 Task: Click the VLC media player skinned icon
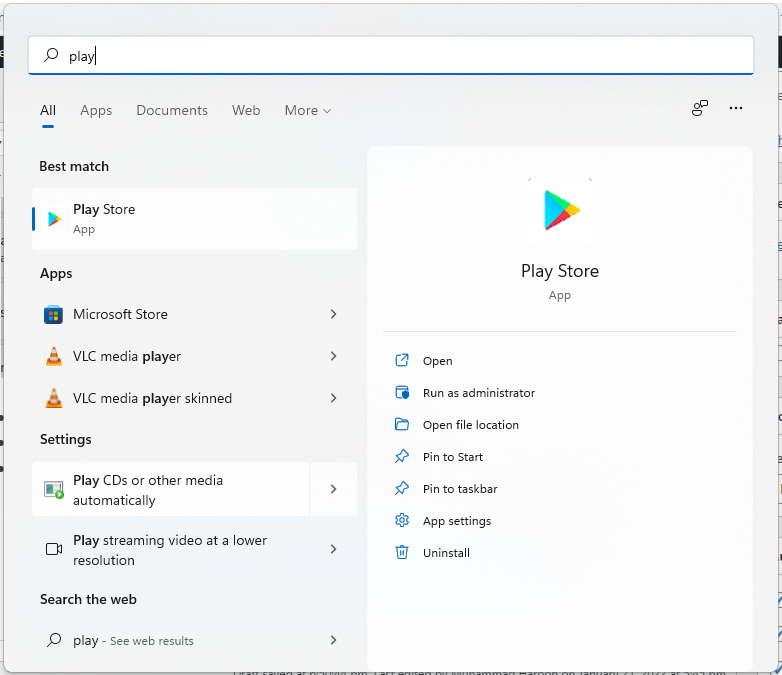[54, 398]
